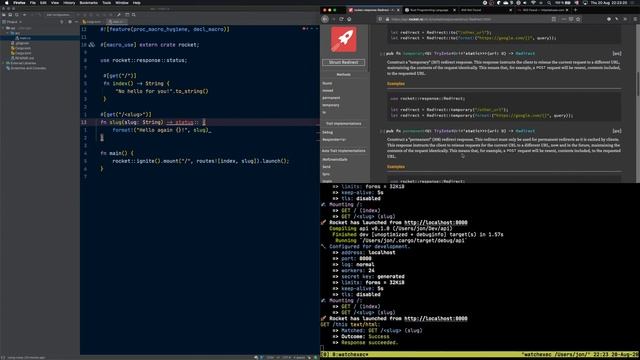Screen dimensions: 640x360
Task: Open the Bookmarks menu
Action: (89, 3)
